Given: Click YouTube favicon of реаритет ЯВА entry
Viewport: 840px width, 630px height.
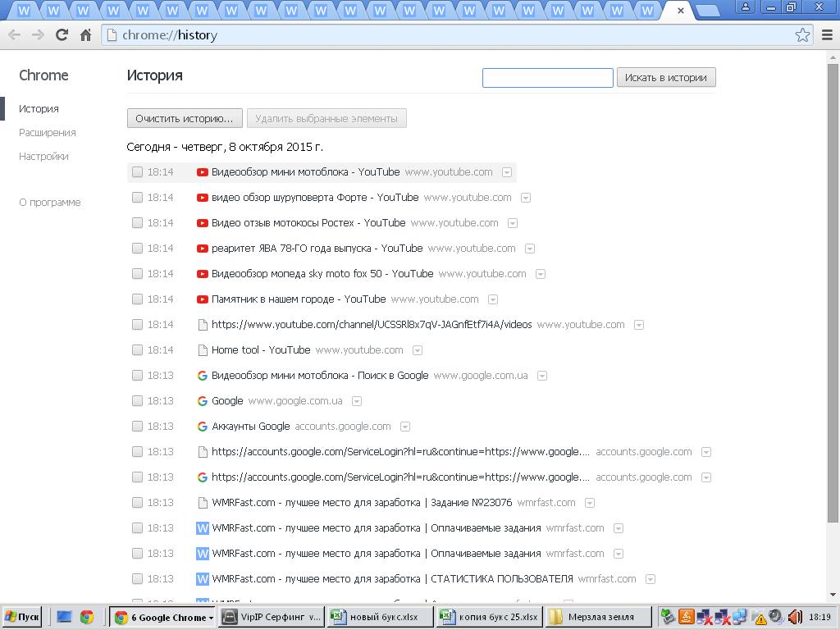Looking at the screenshot, I should click(x=202, y=249).
